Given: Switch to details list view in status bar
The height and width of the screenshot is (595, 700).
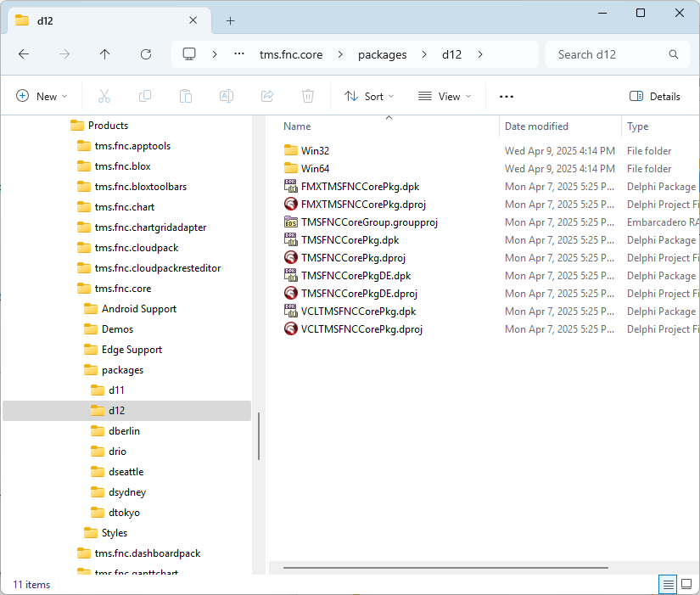Looking at the screenshot, I should coord(669,584).
